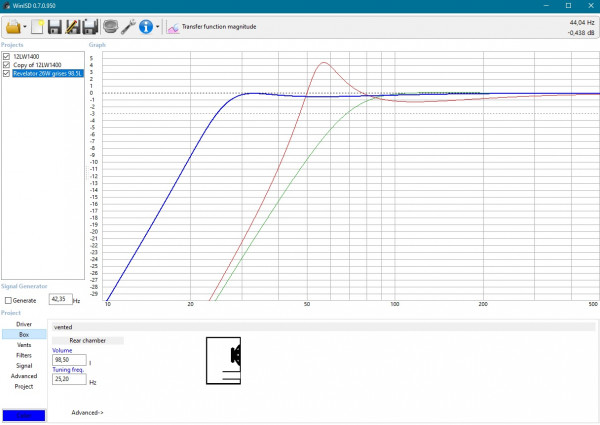
Task: Click the open project folder icon
Action: (x=12, y=26)
